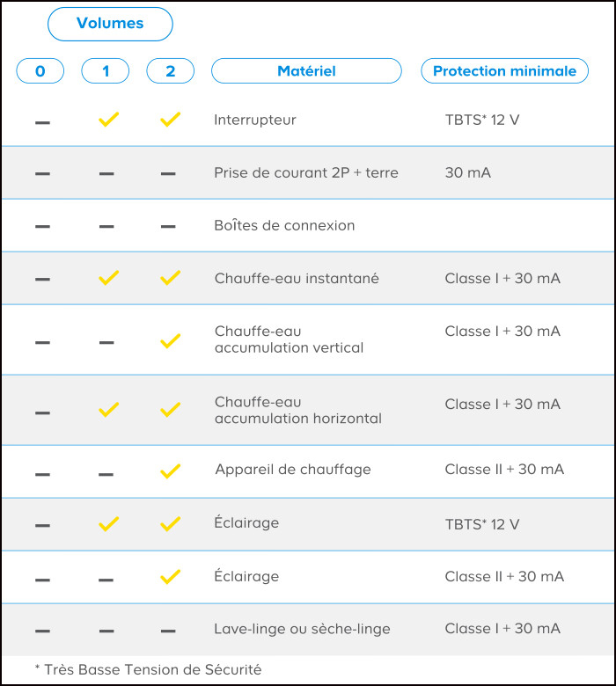Image resolution: width=616 pixels, height=686 pixels.
Task: Click Chauffe-eau accumulation horizontal volume 1 checkmark
Action: click(x=108, y=410)
